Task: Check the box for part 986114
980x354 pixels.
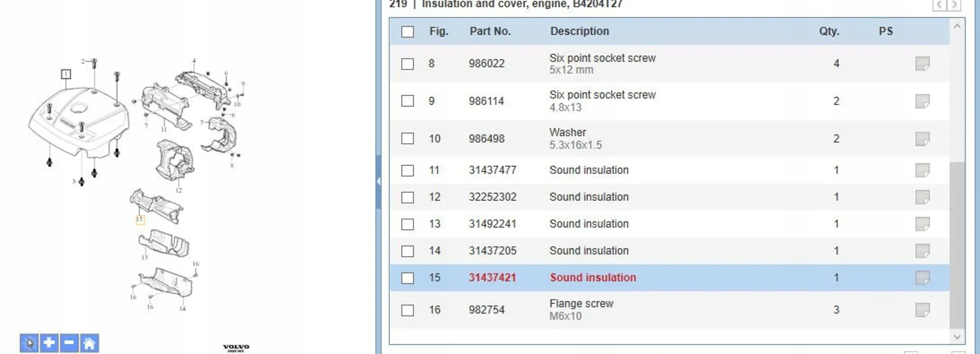Action: pyautogui.click(x=407, y=101)
